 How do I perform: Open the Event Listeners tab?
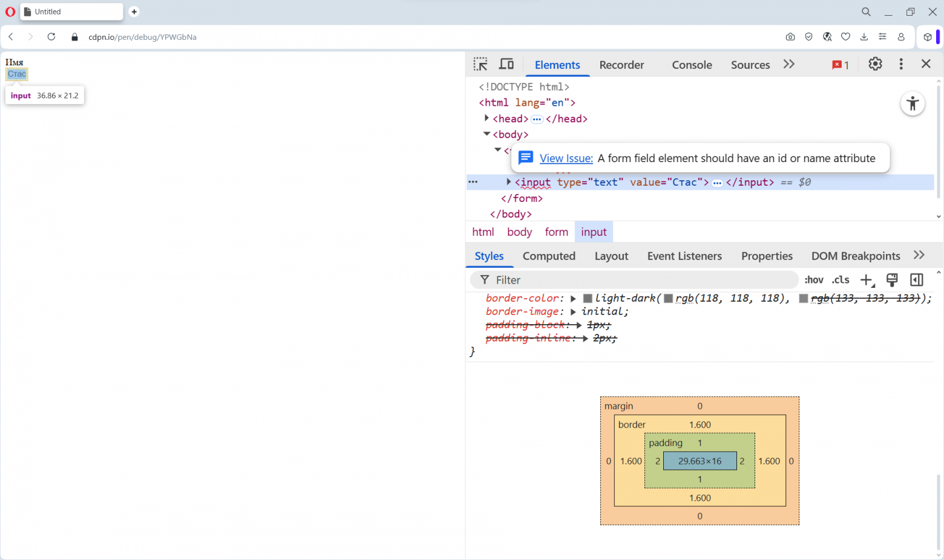pos(684,256)
